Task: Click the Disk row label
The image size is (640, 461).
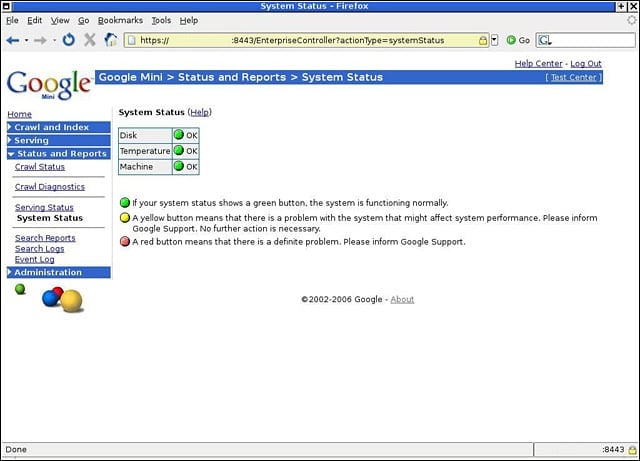Action: 128,135
